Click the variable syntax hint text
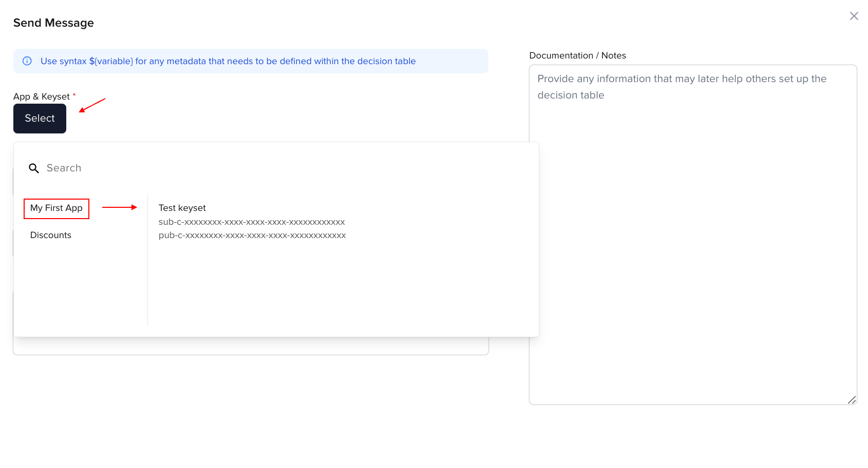This screenshot has height=468, width=868. (x=228, y=61)
